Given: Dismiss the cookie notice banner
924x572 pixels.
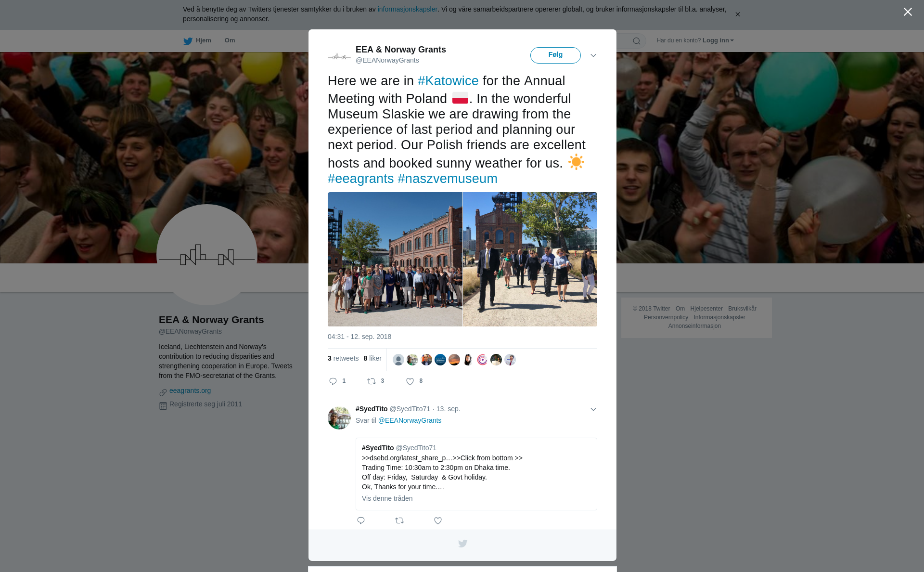Looking at the screenshot, I should (737, 14).
